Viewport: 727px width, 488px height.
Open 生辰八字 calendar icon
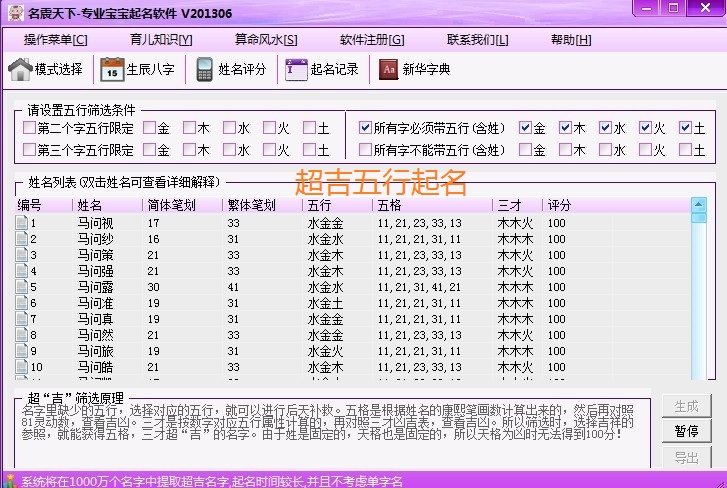[x=112, y=70]
